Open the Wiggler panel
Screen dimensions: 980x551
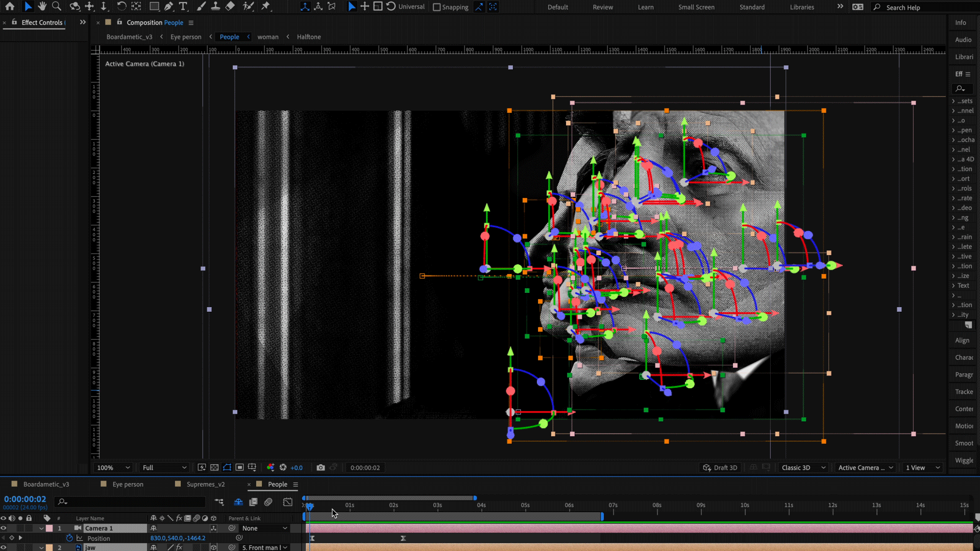pos(964,460)
